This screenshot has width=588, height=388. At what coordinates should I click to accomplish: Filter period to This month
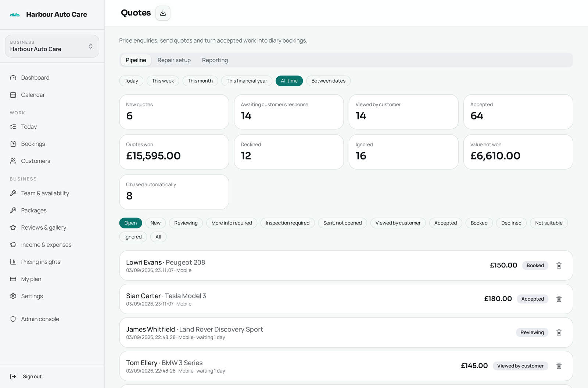click(x=200, y=81)
